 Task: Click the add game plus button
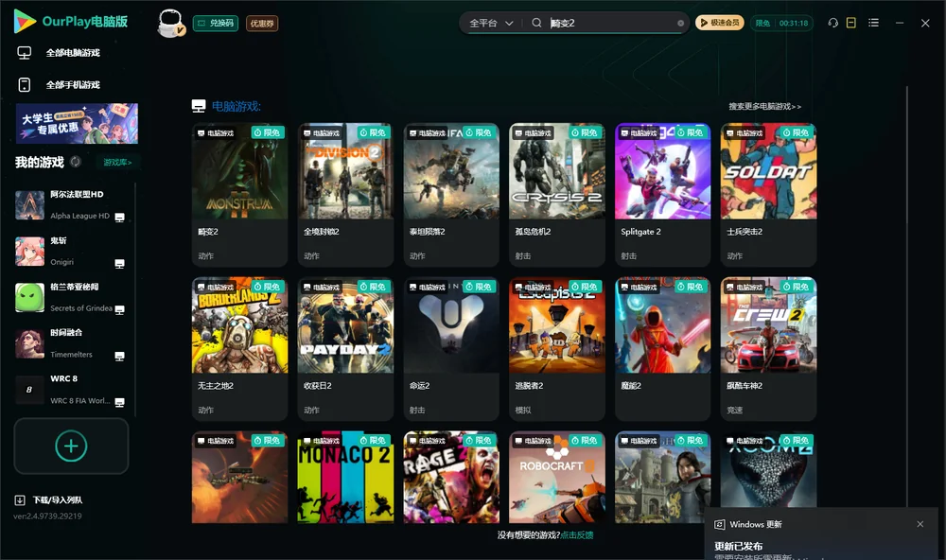(x=71, y=446)
